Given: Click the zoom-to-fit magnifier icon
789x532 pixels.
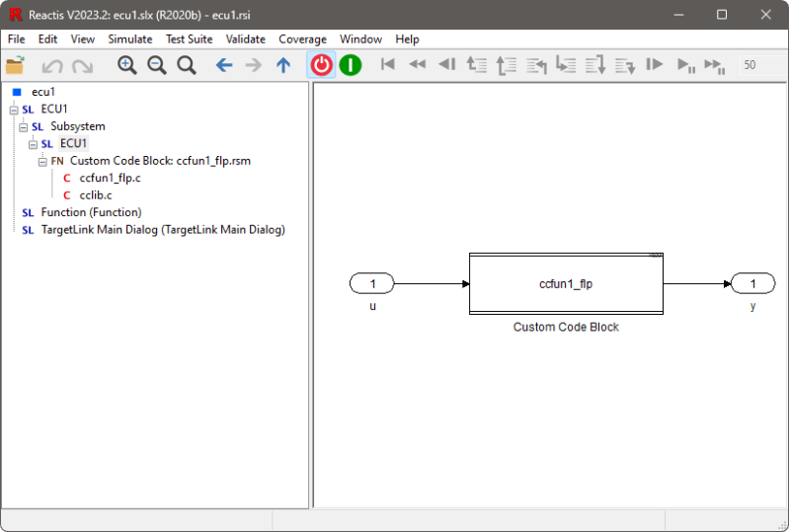Looking at the screenshot, I should tap(187, 65).
